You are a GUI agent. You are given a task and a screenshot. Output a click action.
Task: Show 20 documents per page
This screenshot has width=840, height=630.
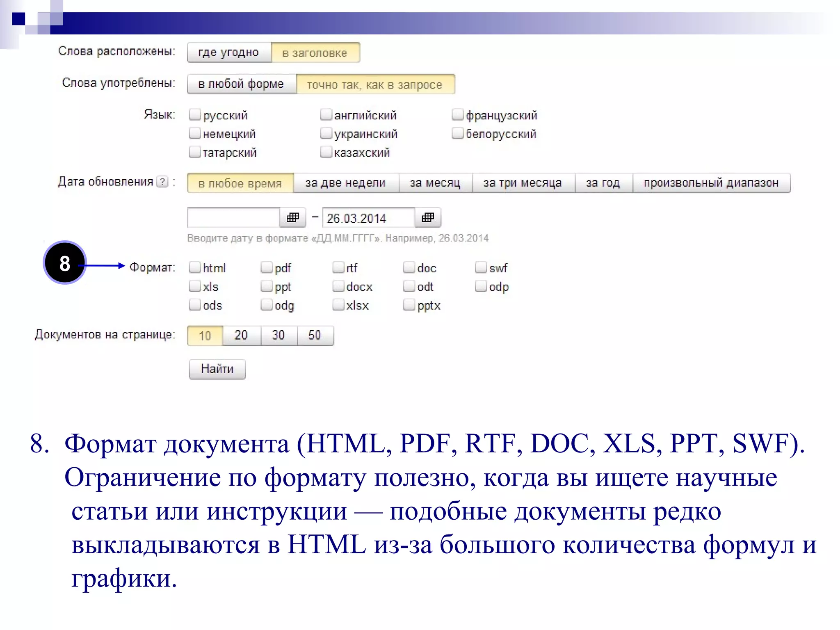242,336
